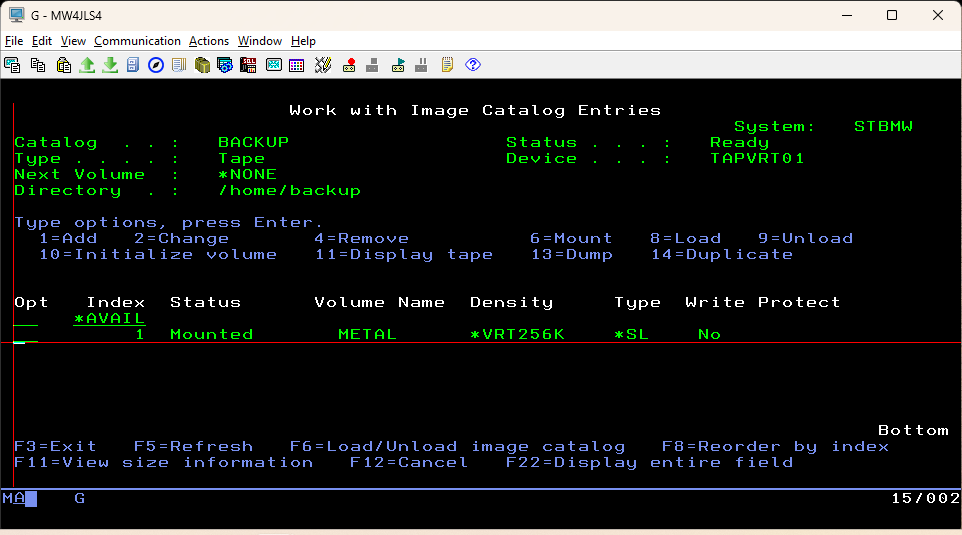
Task: Click the 13=Dump option text
Action: point(571,254)
